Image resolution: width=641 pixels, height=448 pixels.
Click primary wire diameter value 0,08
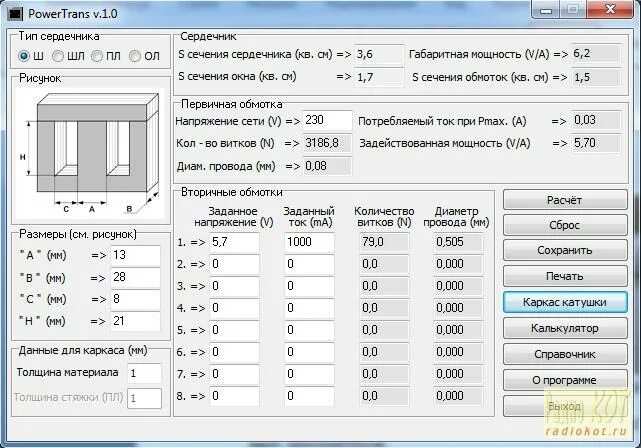point(327,166)
